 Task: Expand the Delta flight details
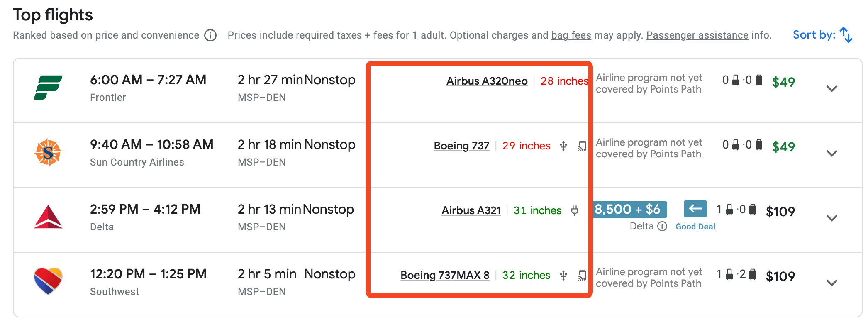(832, 218)
